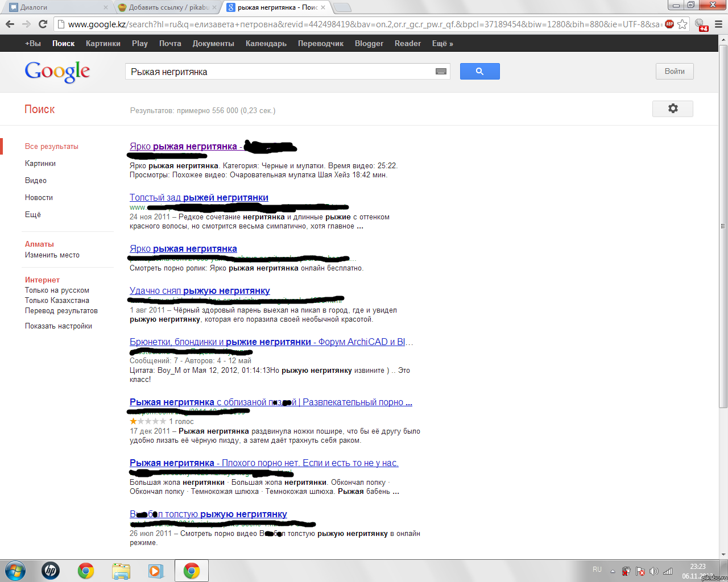Click the volume speaker icon in the tray

pyautogui.click(x=654, y=571)
